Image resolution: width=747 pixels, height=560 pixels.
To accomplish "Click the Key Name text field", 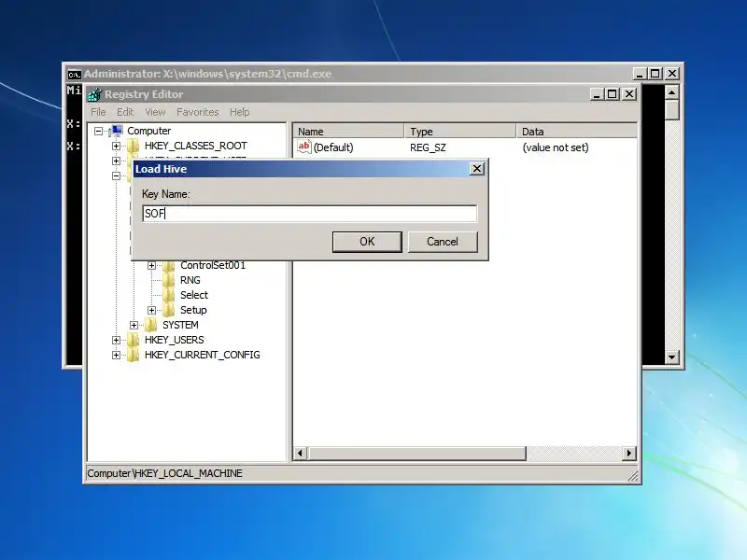I will pos(310,214).
